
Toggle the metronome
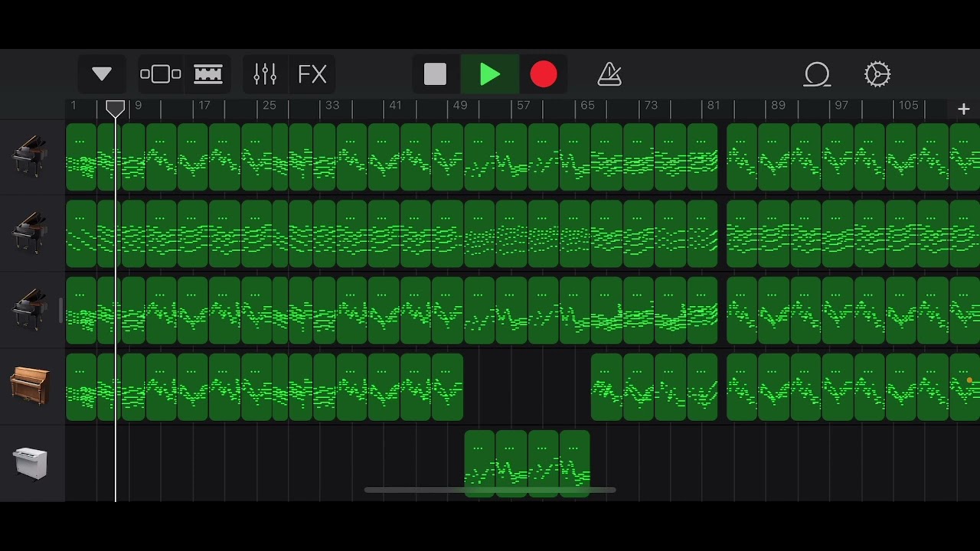pyautogui.click(x=609, y=74)
